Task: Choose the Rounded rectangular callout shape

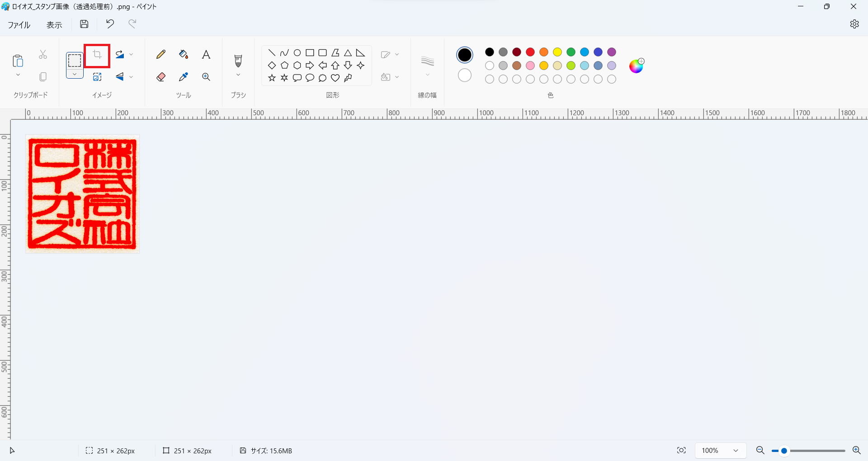Action: 297,78
